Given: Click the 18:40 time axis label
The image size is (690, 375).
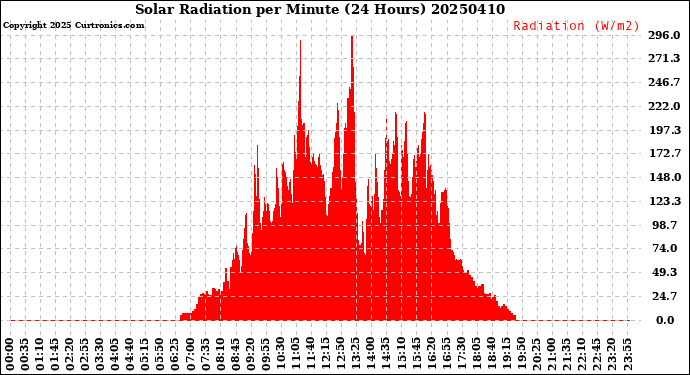Looking at the screenshot, I should pyautogui.click(x=492, y=355).
